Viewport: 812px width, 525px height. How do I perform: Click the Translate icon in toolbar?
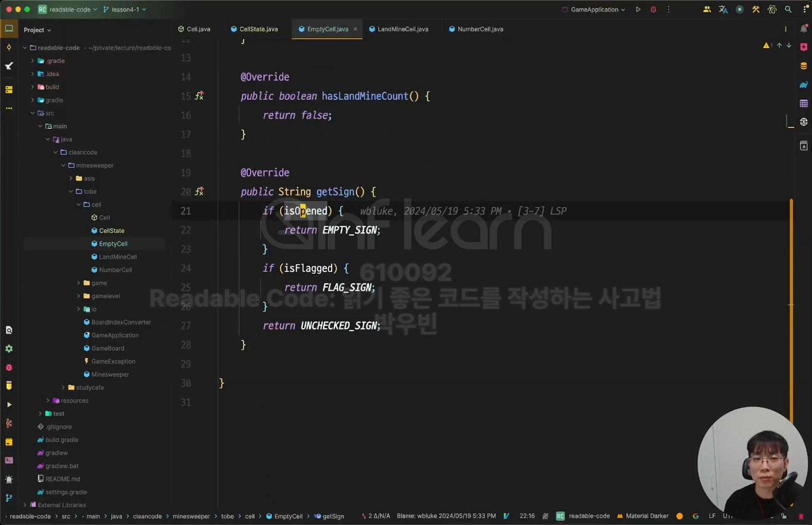click(x=723, y=9)
